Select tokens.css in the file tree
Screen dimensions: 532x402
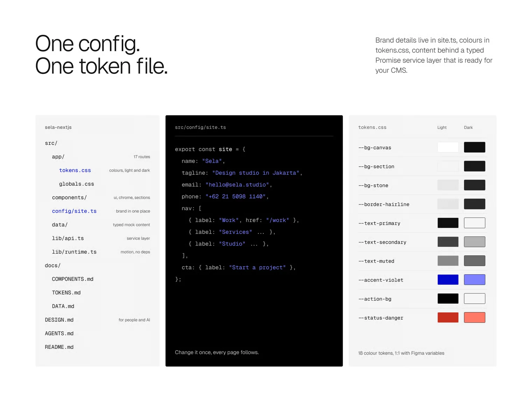coord(75,170)
